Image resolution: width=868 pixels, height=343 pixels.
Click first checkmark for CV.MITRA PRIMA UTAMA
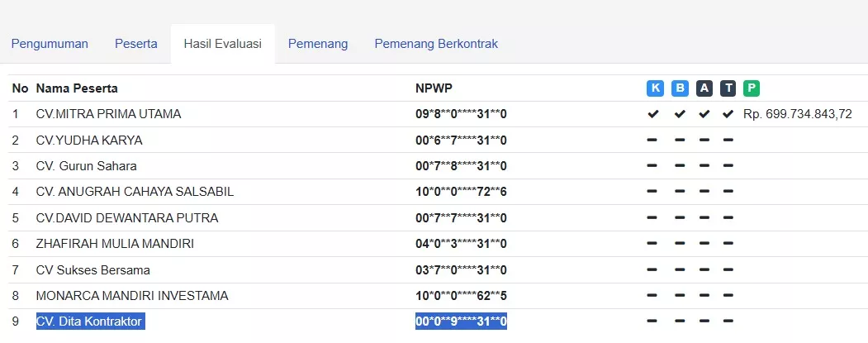pyautogui.click(x=653, y=114)
